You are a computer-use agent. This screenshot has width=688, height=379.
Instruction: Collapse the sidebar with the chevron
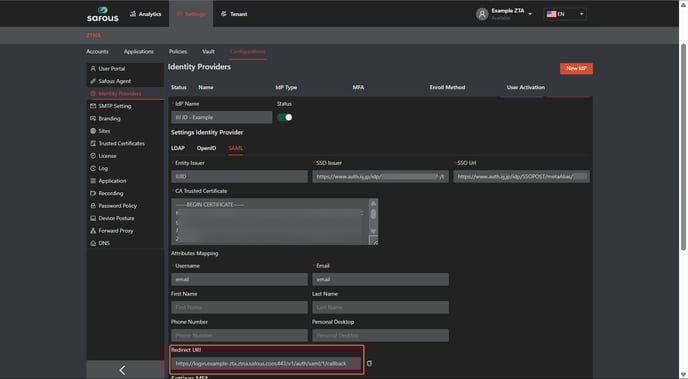(122, 370)
